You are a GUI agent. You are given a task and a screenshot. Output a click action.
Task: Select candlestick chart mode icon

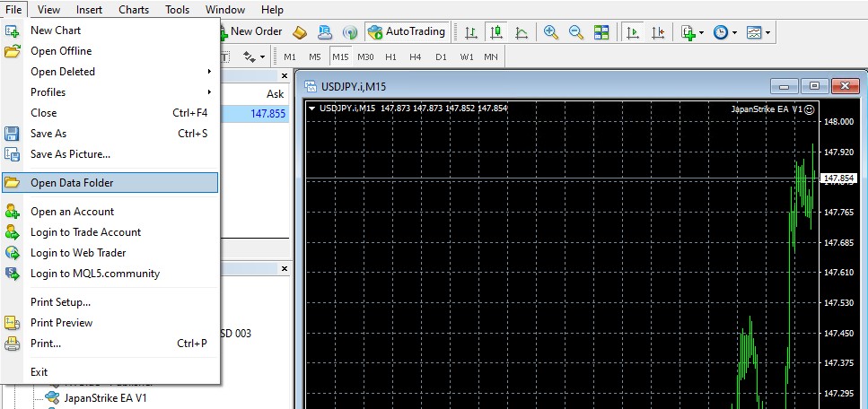pyautogui.click(x=496, y=32)
